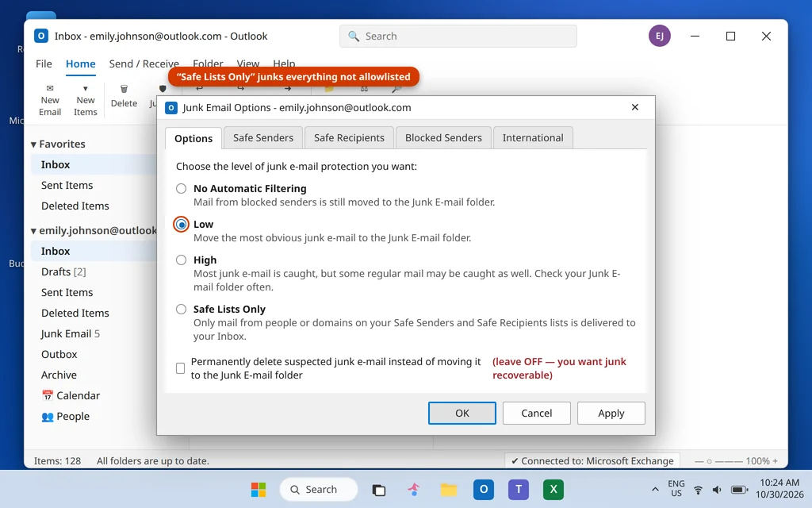This screenshot has height=508, width=812.
Task: Click the Cancel button
Action: (537, 413)
